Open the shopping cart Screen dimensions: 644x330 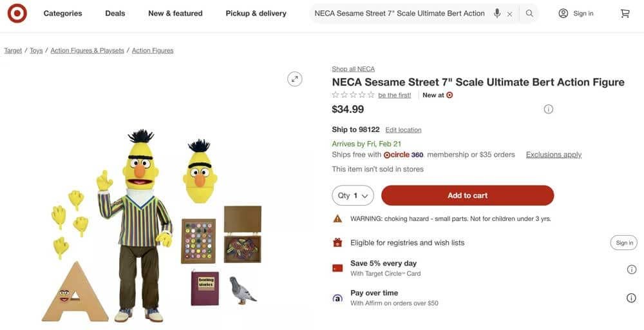point(625,13)
